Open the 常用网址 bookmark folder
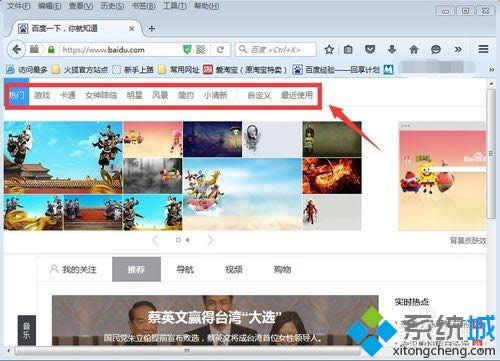This screenshot has height=361, width=500. click(x=179, y=70)
